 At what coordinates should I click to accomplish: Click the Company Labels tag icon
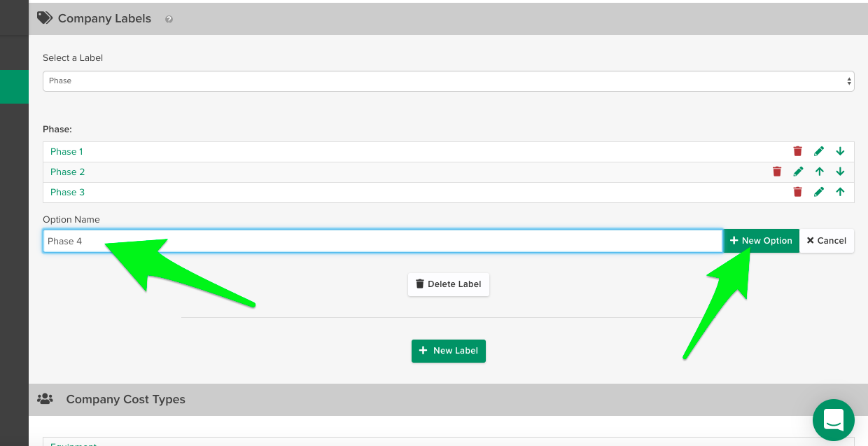click(45, 18)
